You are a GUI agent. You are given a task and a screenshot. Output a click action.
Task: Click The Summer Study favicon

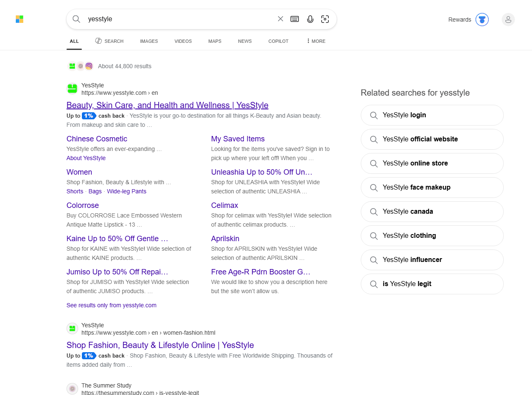click(x=72, y=389)
